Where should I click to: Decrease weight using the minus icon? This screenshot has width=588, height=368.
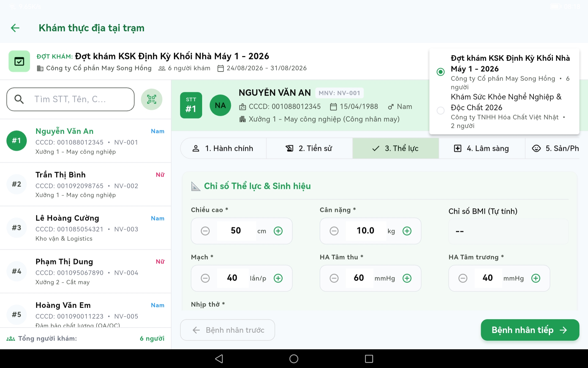[334, 231]
